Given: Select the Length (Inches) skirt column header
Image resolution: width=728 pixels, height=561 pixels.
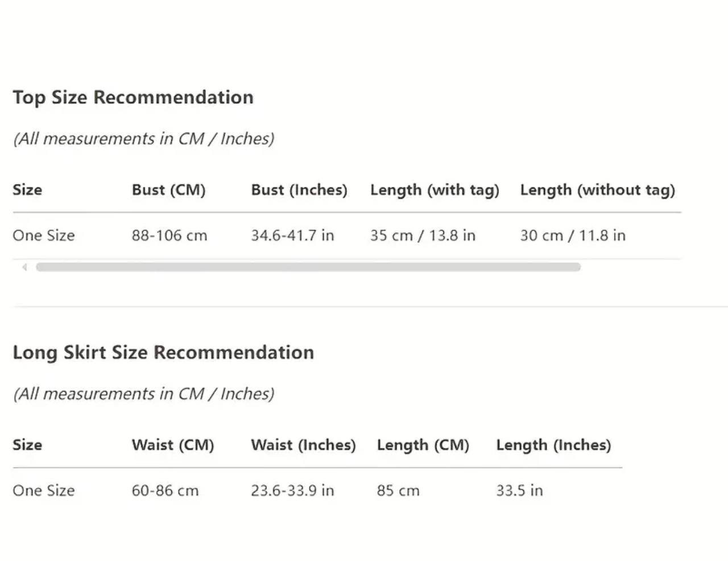Looking at the screenshot, I should coord(553,445).
